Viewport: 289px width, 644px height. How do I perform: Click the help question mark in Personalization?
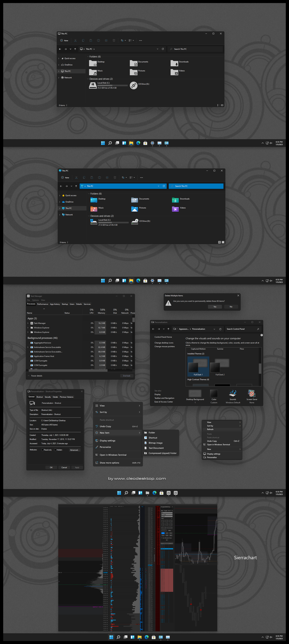click(261, 335)
